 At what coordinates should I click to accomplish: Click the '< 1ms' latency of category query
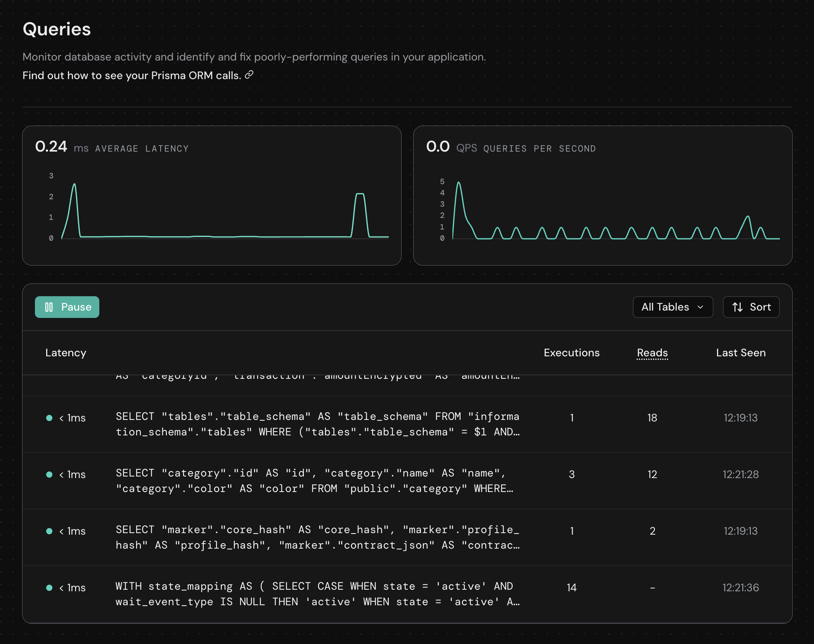[72, 474]
